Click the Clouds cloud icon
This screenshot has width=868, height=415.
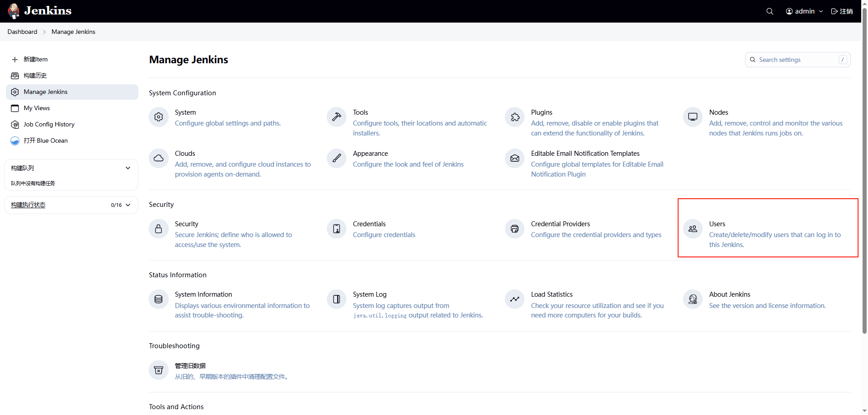point(158,159)
